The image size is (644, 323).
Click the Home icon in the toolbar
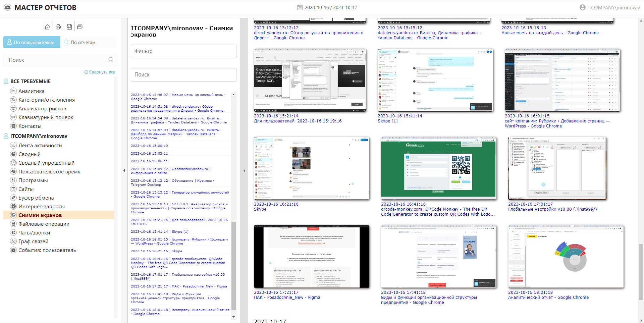[x=47, y=27]
